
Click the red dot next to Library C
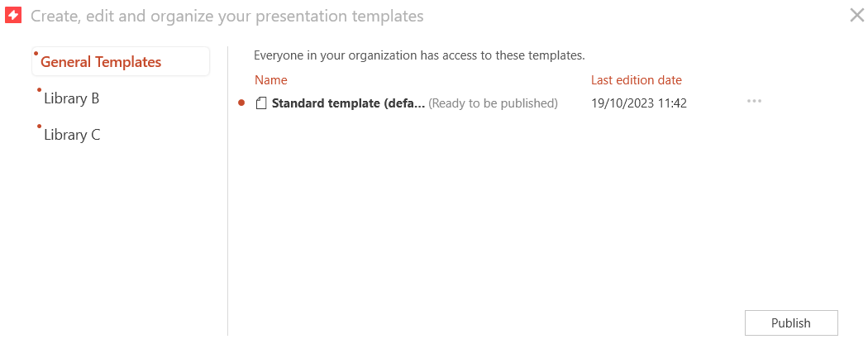pos(39,127)
